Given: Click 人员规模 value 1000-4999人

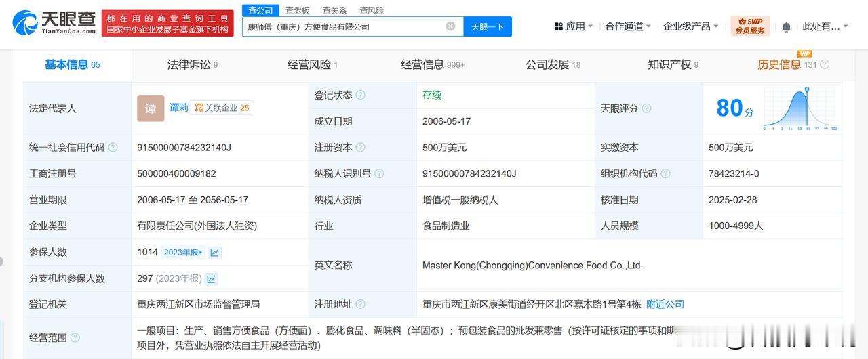Looking at the screenshot, I should (x=736, y=226).
